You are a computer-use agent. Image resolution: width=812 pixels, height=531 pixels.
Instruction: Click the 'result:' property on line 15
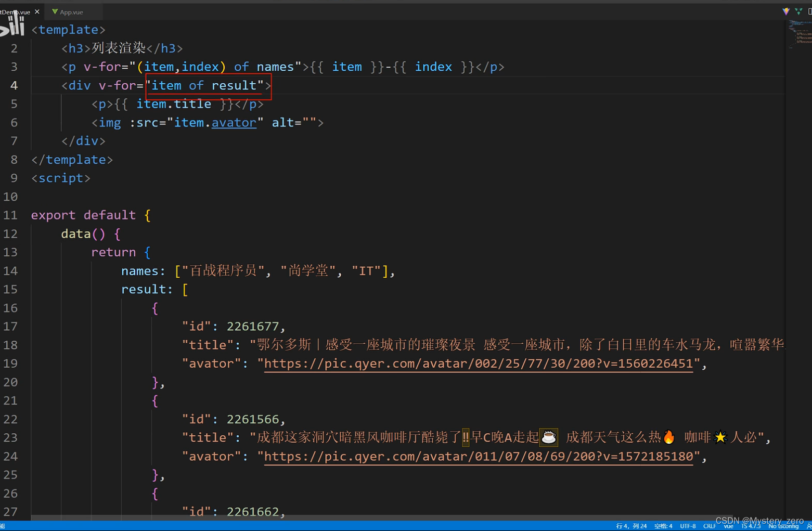[147, 290]
